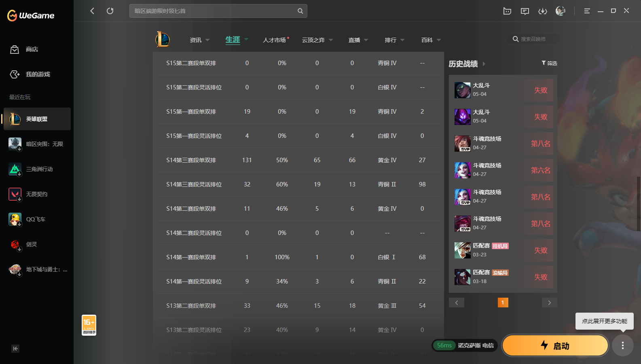Open the 大乱斗 05-04 match with purple champion
This screenshot has width=641, height=364.
click(503, 117)
